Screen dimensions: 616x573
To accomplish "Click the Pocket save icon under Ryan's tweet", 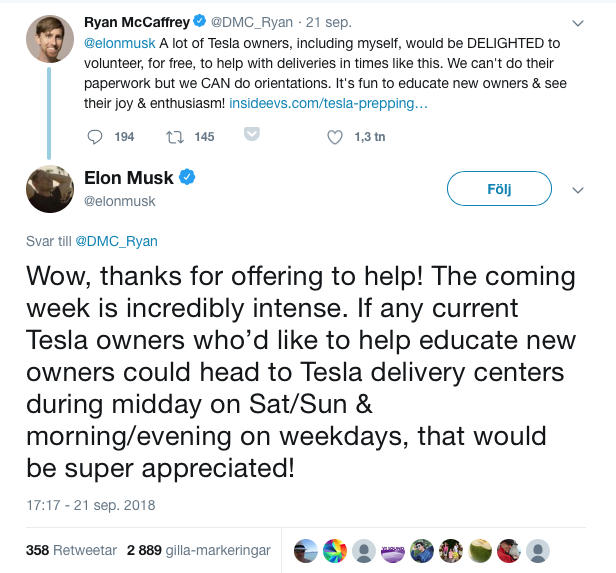I will click(x=252, y=135).
